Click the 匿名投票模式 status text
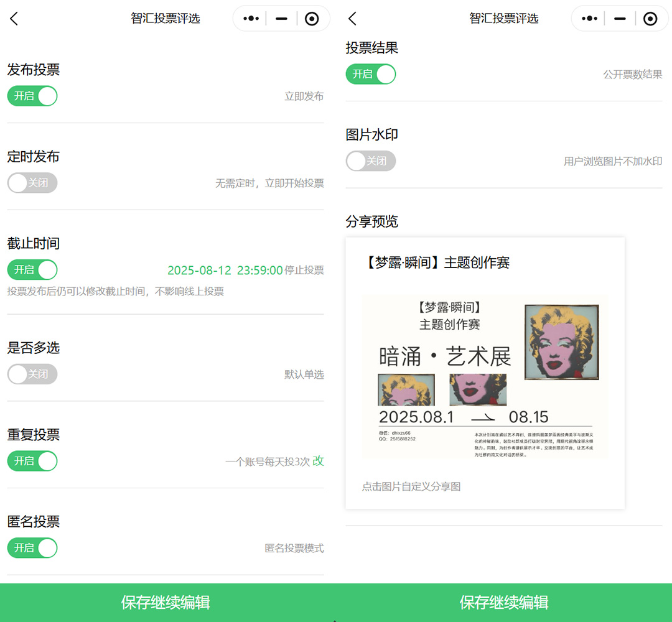This screenshot has width=672, height=622. tap(294, 549)
